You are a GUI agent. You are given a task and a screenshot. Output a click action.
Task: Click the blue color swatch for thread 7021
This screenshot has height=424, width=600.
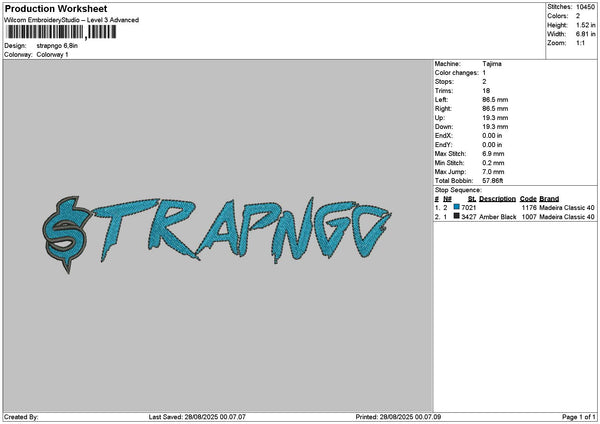[x=456, y=207]
